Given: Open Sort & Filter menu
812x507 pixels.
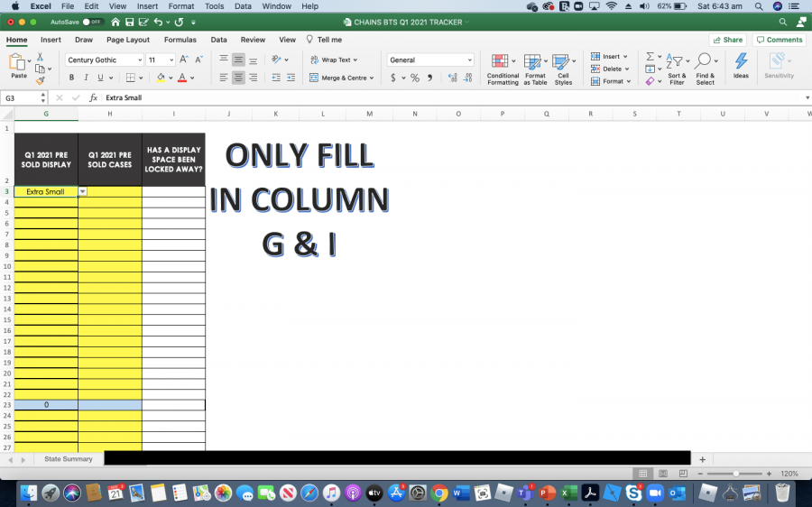Looking at the screenshot, I should point(677,69).
